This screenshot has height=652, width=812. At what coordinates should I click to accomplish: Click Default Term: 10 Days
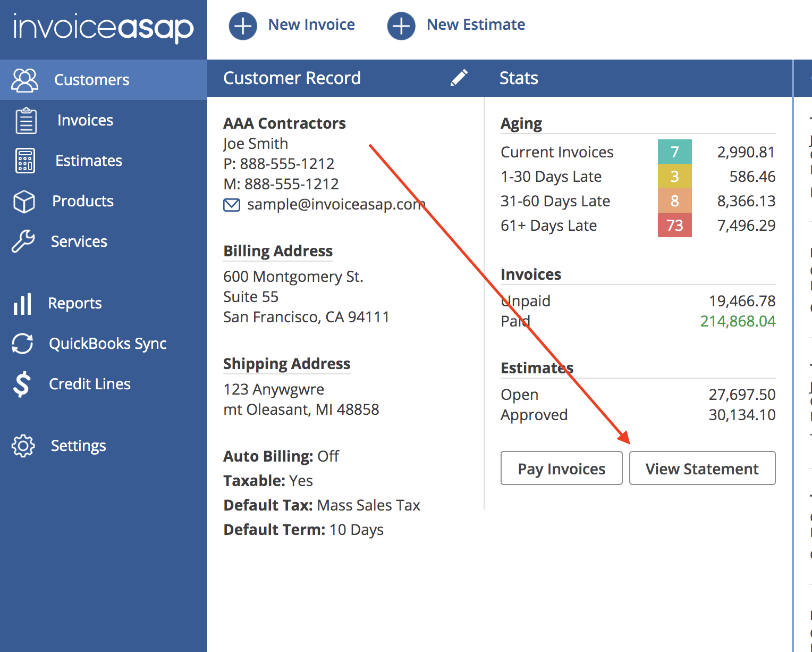tap(303, 530)
